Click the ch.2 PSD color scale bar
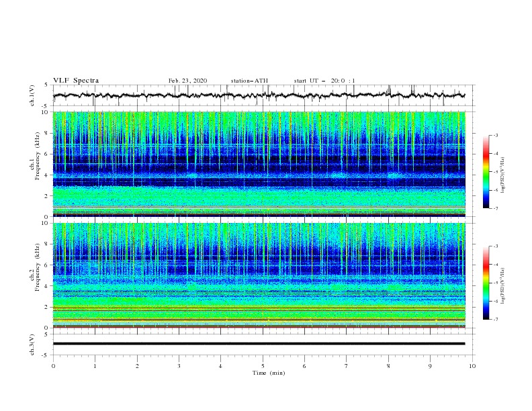Viewport: 532px width, 411px height. (486, 283)
